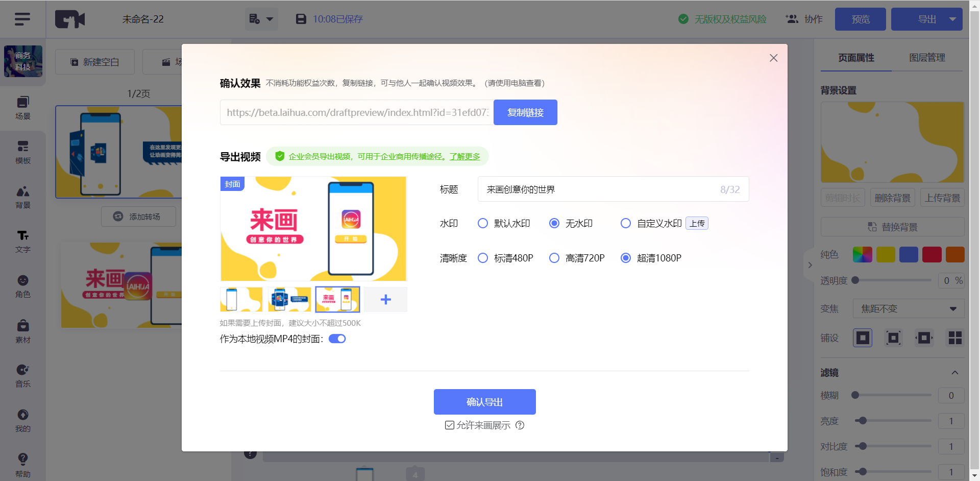980x481 pixels.
Task: Close the export dialog
Action: click(774, 58)
